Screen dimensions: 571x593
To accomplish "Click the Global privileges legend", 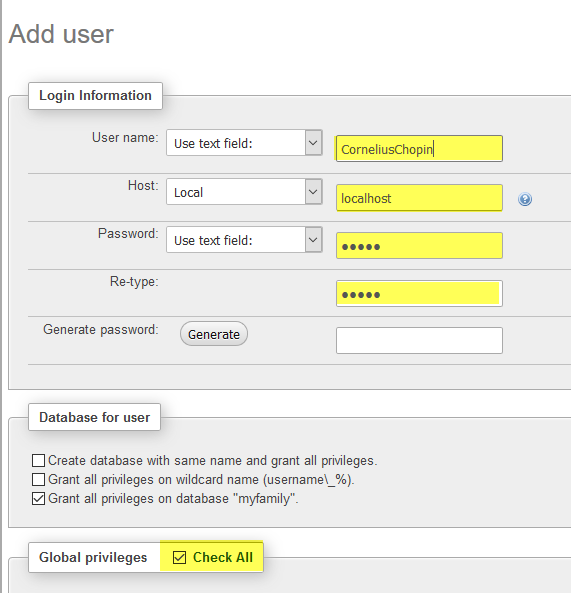I will coord(93,557).
